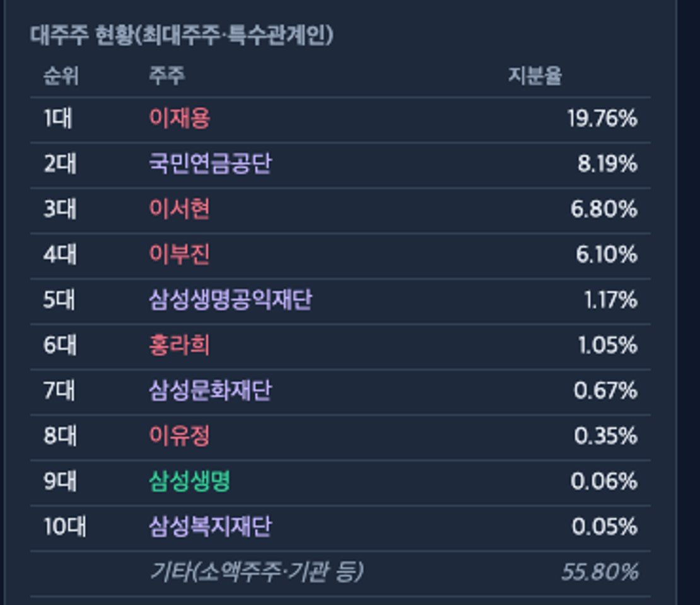Click the 19.76% stake value
This screenshot has height=605, width=700.
[602, 119]
